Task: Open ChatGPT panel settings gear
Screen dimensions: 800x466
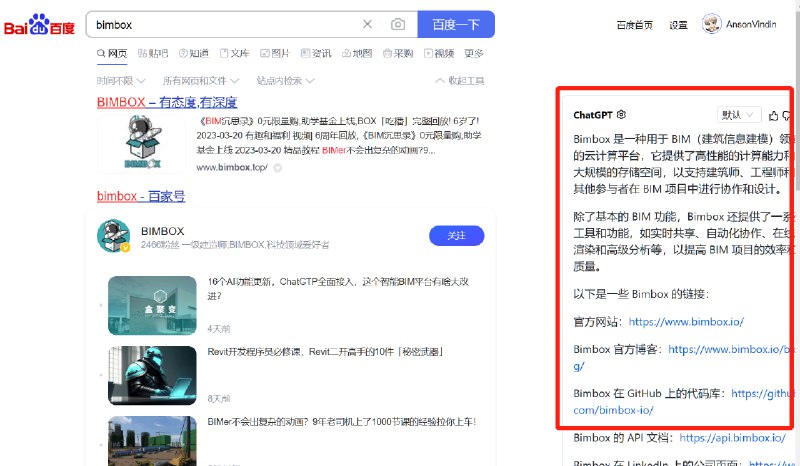Action: tap(621, 114)
